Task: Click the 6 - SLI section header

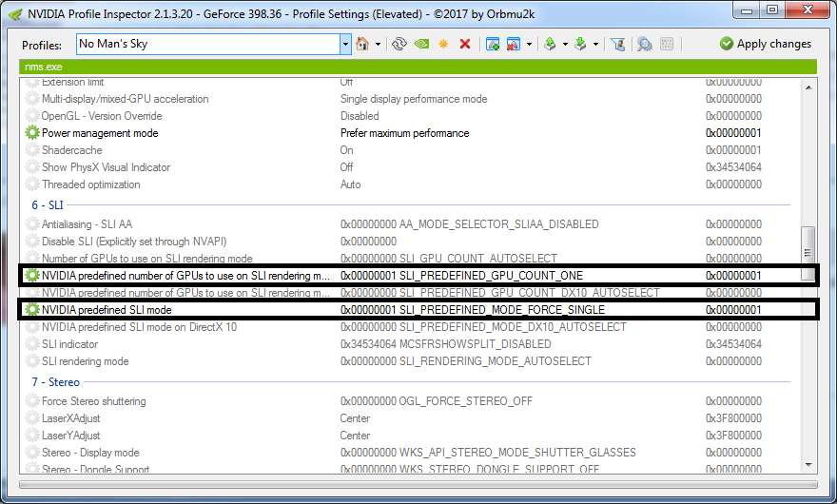Action: tap(47, 205)
